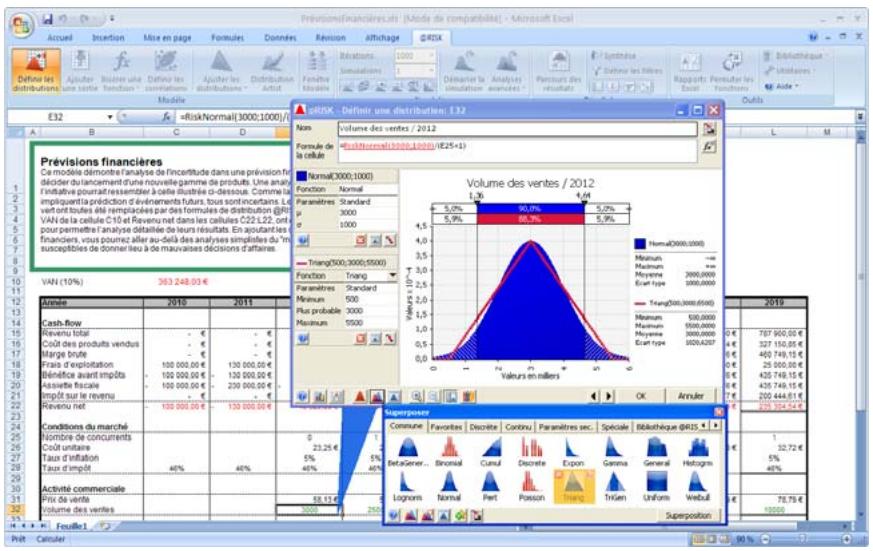873x551 pixels.
Task: Open Name Box dropdown arrow beside E32
Action: tap(110, 117)
